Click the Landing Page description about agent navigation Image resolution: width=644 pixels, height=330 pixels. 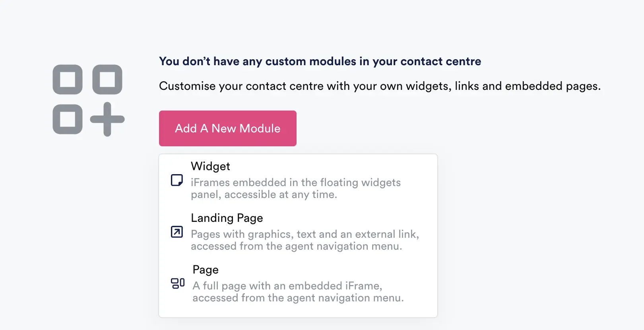(305, 240)
